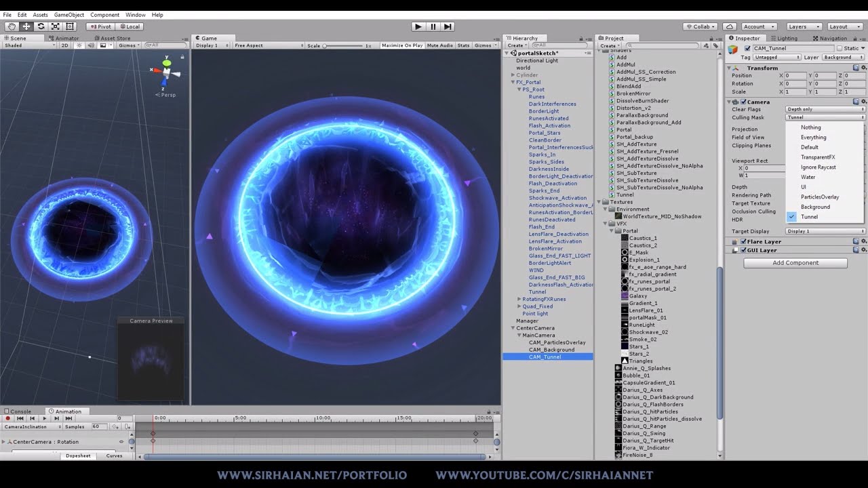Toggle scene audio speaker icon
The width and height of the screenshot is (868, 488).
[92, 45]
